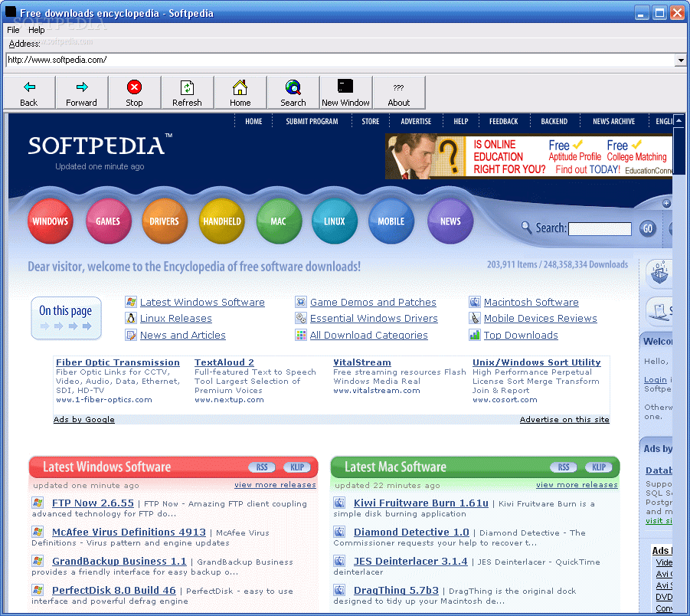
Task: Click the Mac icon beside Macintosh Software
Action: 474,302
